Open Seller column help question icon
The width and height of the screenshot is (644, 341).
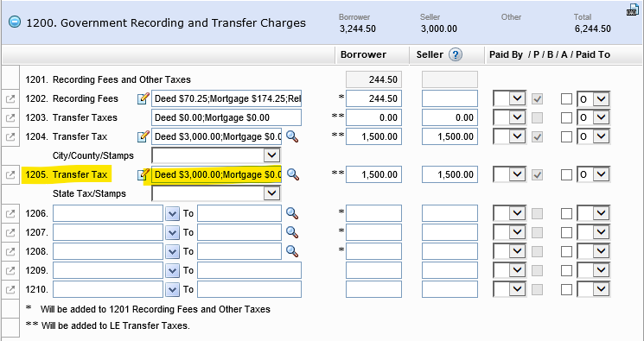pos(456,54)
